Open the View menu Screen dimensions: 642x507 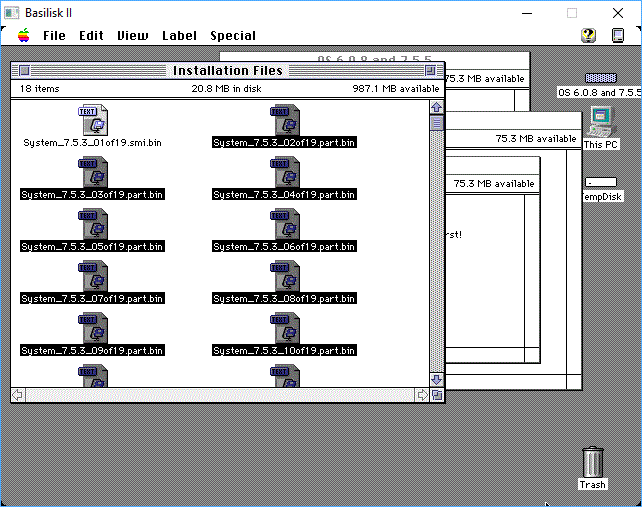(133, 36)
